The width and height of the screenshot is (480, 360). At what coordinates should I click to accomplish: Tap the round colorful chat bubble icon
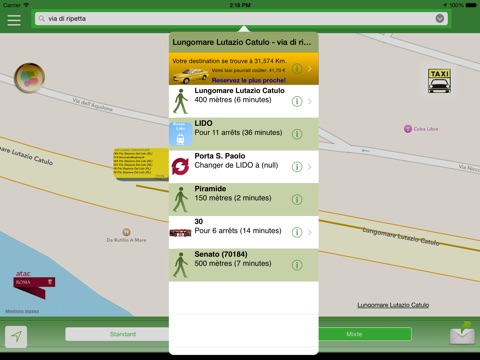[29, 78]
